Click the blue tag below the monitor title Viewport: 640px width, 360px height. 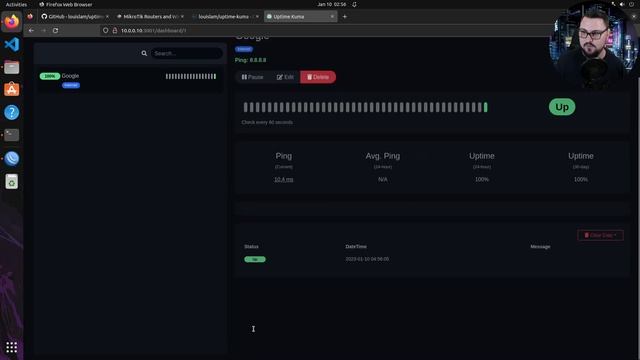click(x=244, y=49)
